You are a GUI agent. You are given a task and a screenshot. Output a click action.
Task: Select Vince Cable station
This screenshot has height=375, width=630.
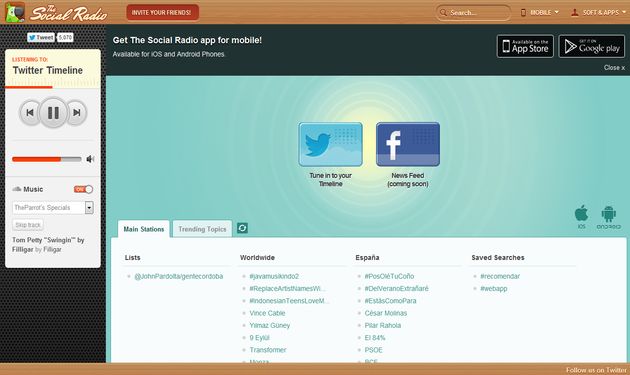tap(267, 313)
